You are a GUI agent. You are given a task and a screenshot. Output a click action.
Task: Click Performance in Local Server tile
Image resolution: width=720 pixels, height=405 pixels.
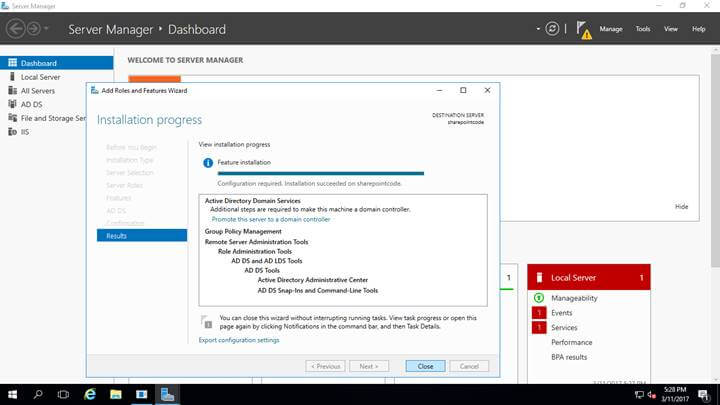click(571, 342)
